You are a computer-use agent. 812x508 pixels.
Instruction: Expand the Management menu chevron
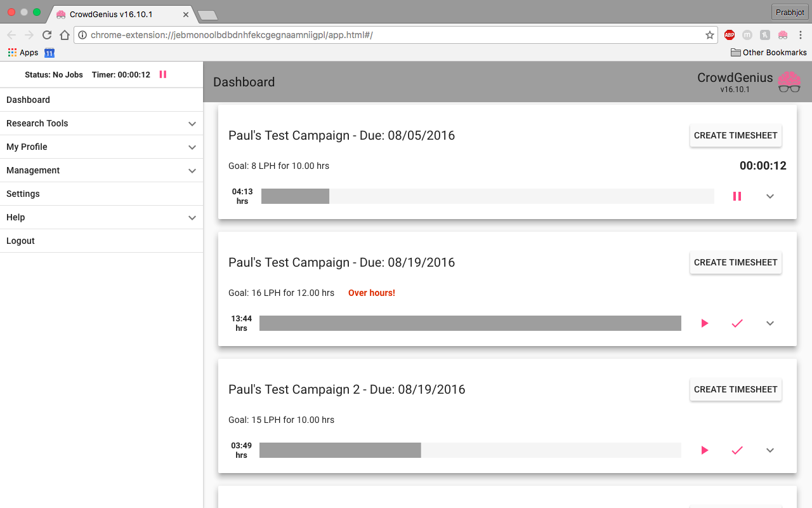[192, 170]
